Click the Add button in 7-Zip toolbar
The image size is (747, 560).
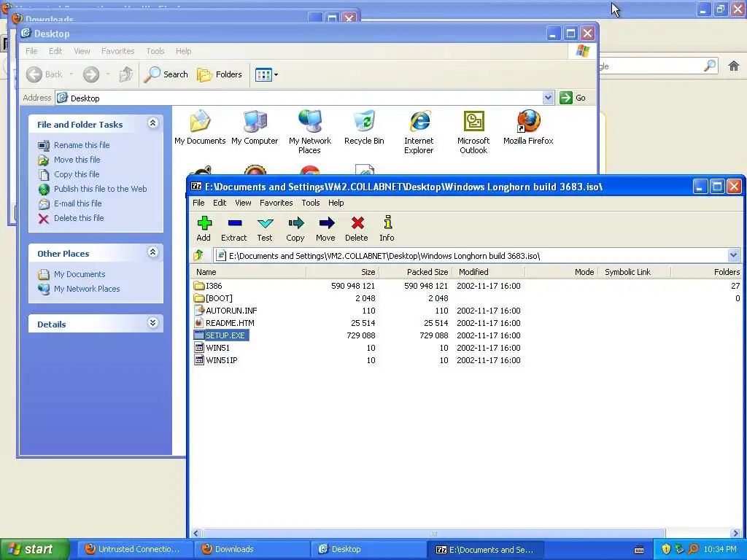tap(204, 228)
